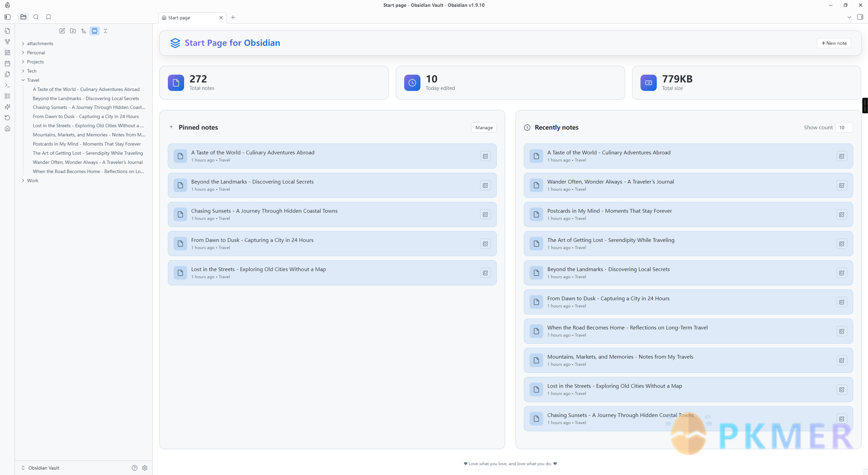Open the command palette ribbon icon

coord(7,85)
